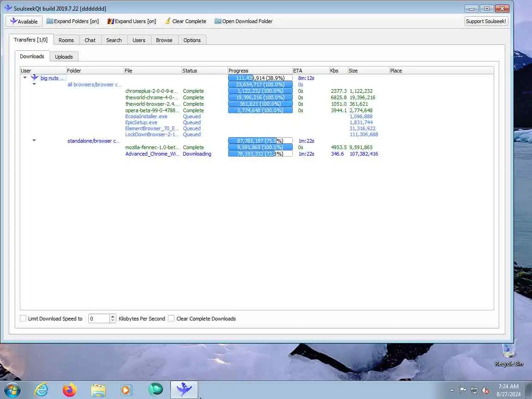Viewport: 532px width, 399px height.
Task: Click the standalone/browser folder progress bar
Action: pos(260,141)
